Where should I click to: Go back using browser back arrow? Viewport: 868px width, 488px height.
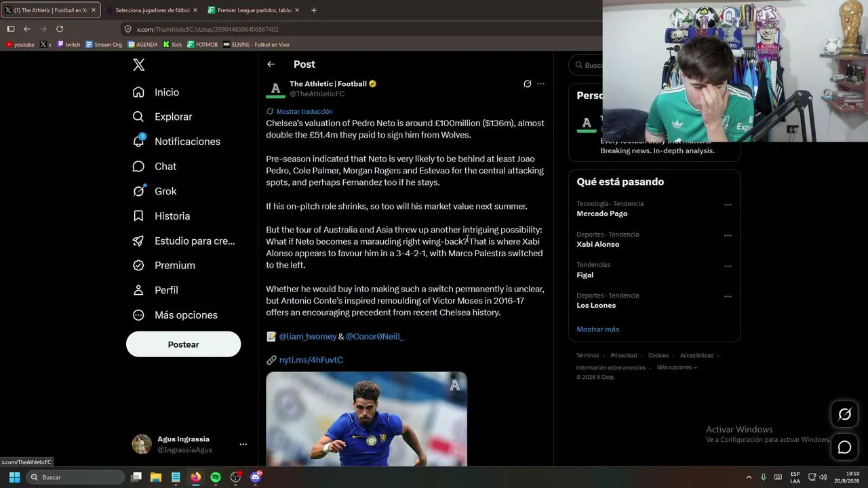tap(27, 29)
